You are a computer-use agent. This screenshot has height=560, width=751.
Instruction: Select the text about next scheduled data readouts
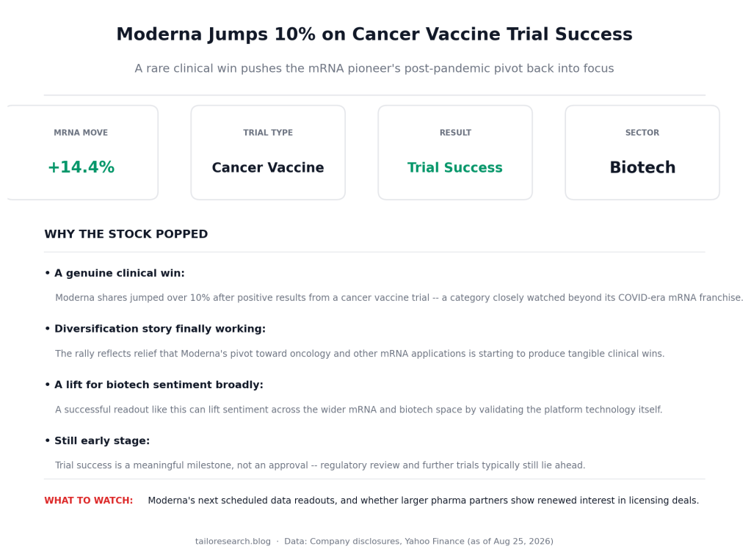(x=424, y=501)
